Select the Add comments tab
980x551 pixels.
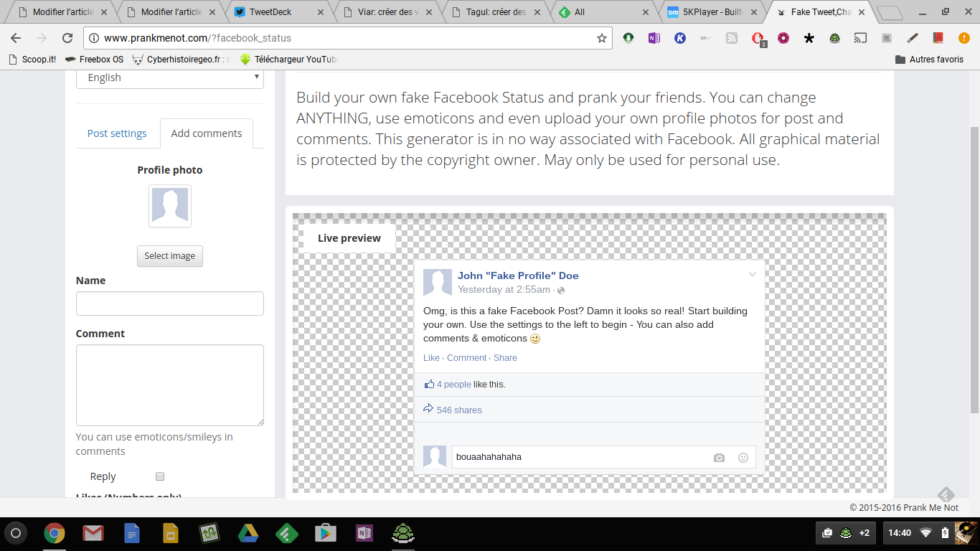tap(207, 133)
